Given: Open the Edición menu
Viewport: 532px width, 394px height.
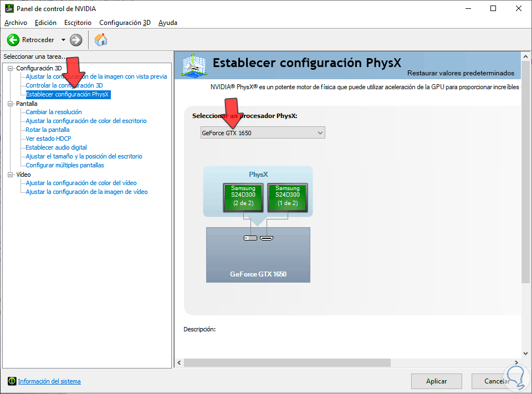Looking at the screenshot, I should point(45,23).
